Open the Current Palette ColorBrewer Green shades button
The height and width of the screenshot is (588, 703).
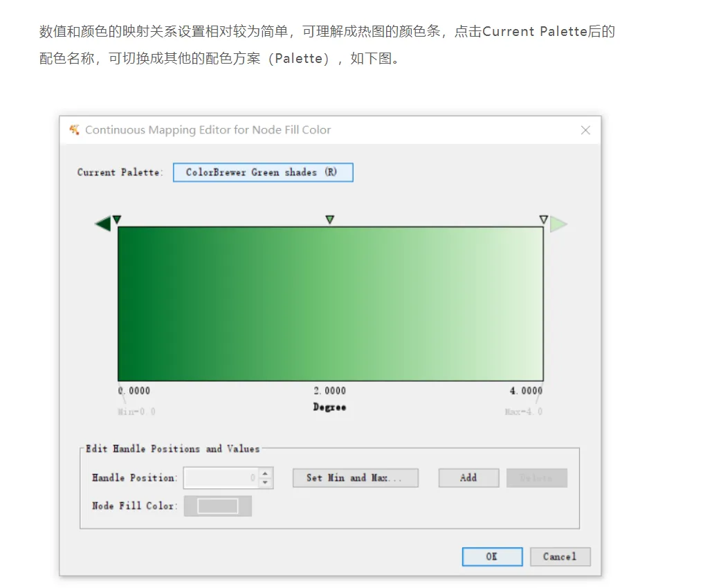click(263, 172)
